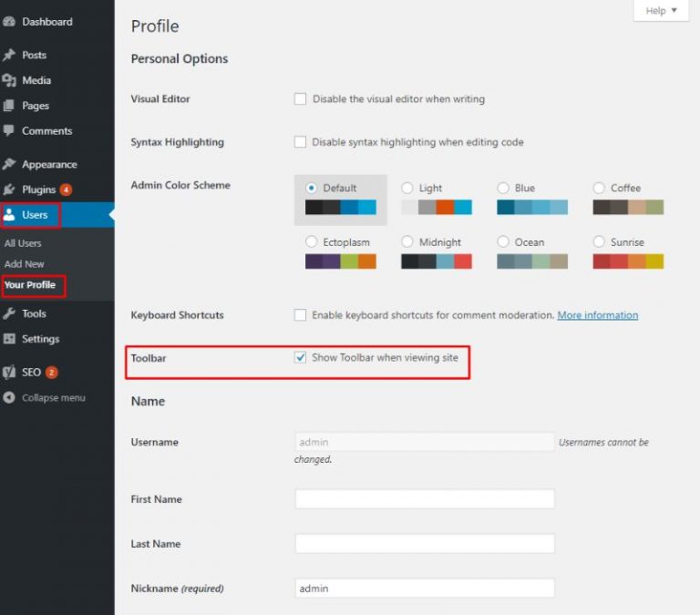Enable keyboard shortcuts checkbox
700x615 pixels.
click(300, 315)
